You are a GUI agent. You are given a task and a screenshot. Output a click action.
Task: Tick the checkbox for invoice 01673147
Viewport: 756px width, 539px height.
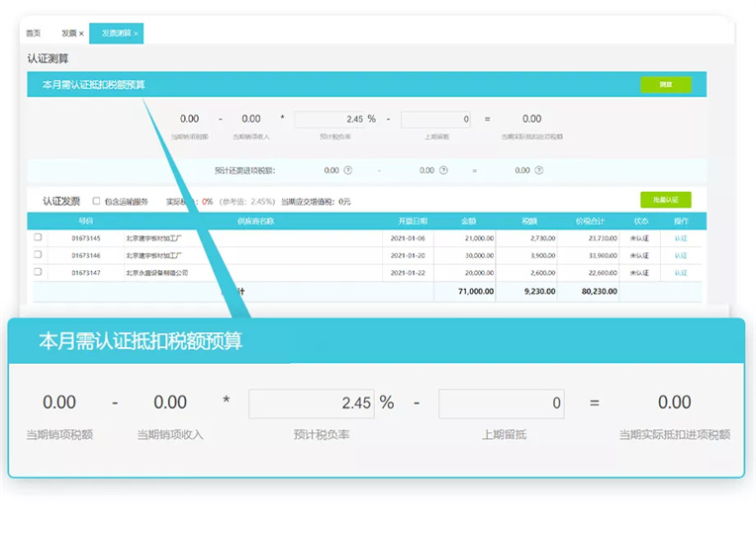coord(38,271)
